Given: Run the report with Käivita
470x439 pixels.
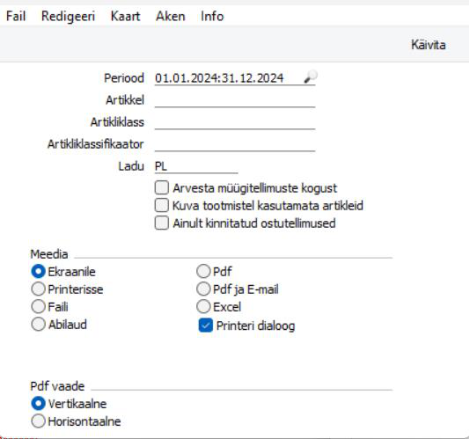Looking at the screenshot, I should coord(428,45).
